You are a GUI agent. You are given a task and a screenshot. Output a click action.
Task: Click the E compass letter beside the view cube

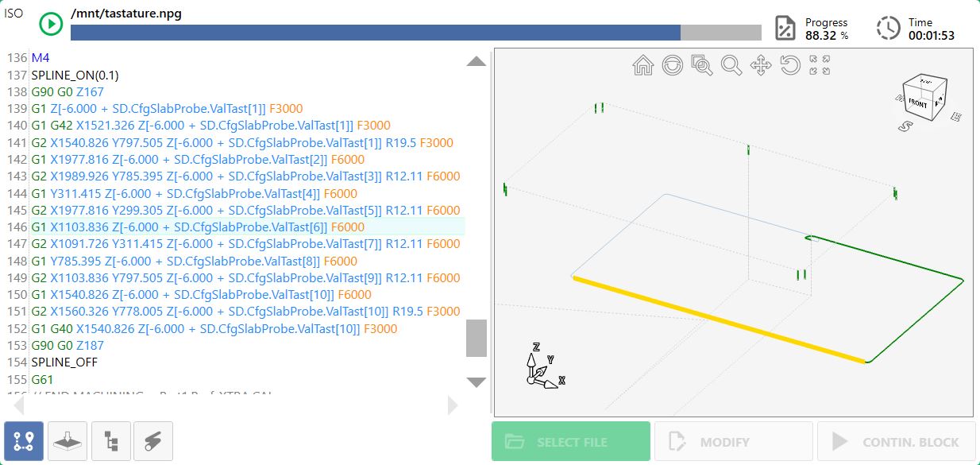956,117
